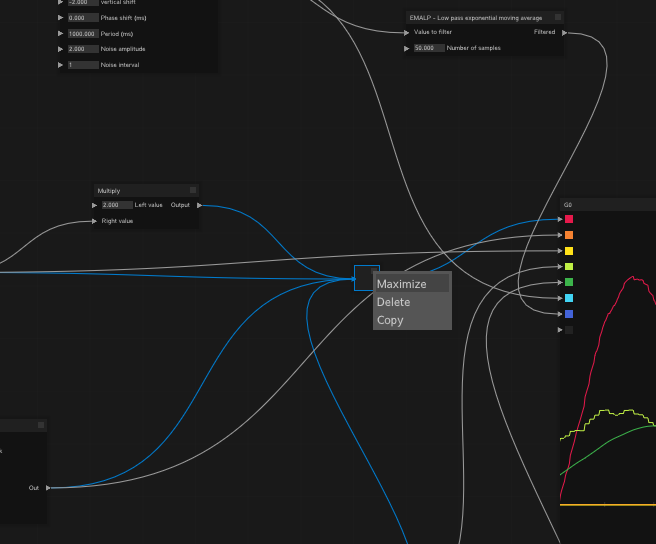Click the input pin of the yellow channel
This screenshot has width=656, height=544.
click(560, 251)
